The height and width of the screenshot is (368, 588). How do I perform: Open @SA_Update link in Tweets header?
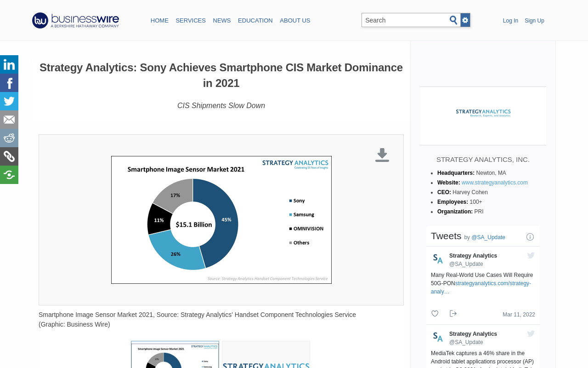(488, 237)
